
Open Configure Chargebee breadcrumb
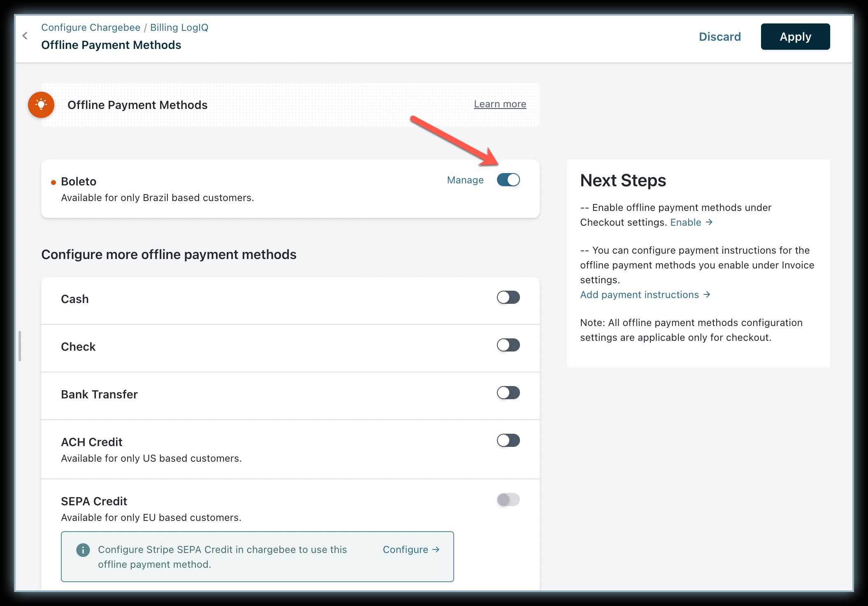[91, 28]
